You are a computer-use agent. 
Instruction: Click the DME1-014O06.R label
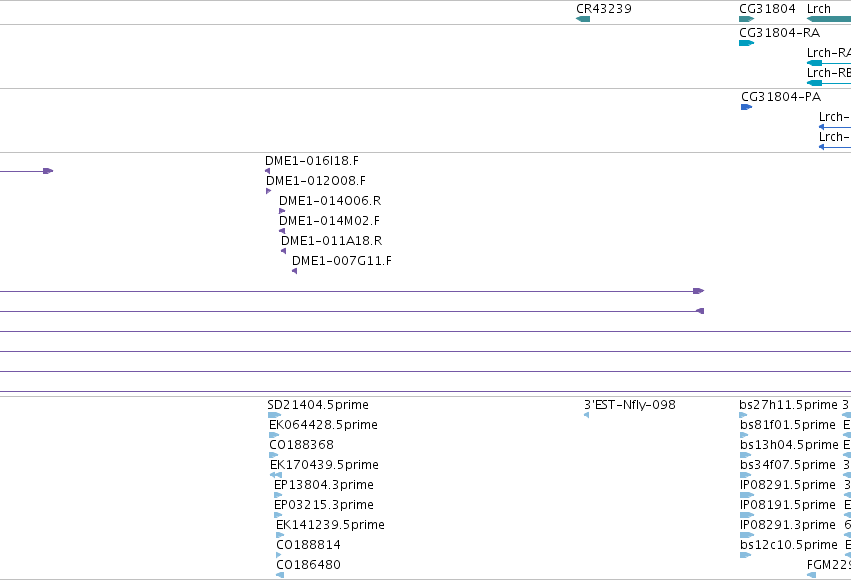click(330, 201)
